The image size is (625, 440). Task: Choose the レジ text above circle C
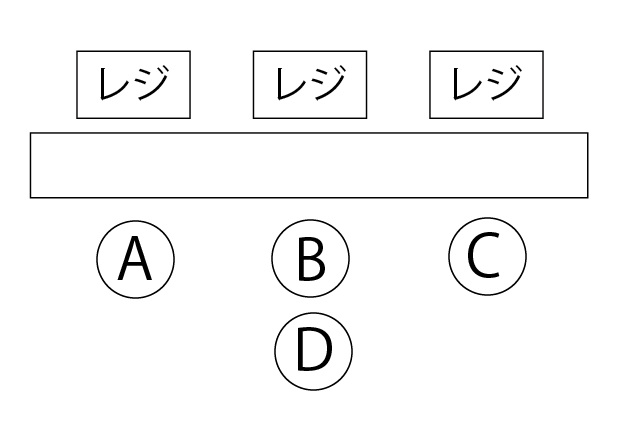(x=486, y=84)
